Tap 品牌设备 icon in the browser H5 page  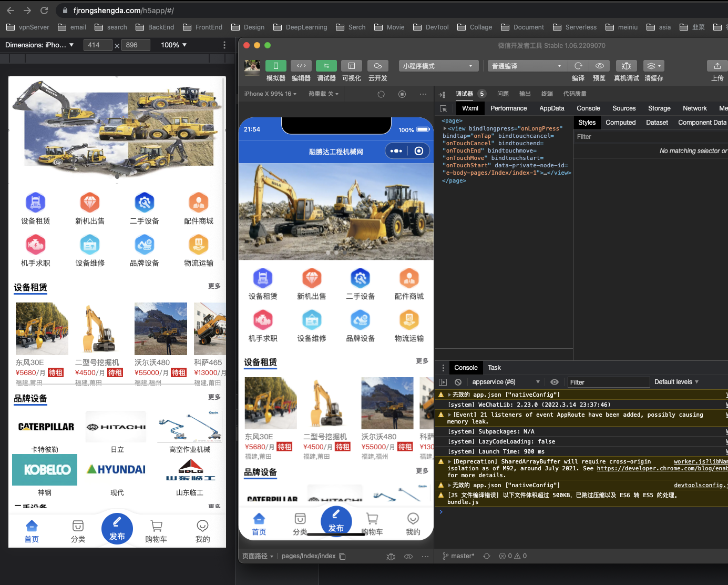pyautogui.click(x=145, y=245)
